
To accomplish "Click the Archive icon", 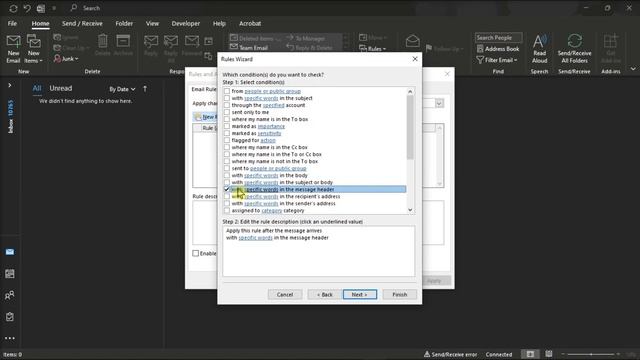I will (123, 41).
